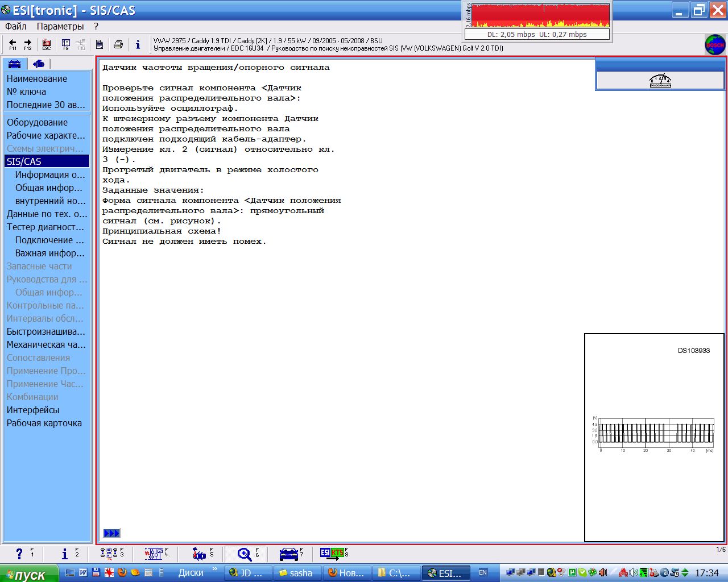Click the page counter 1/6
The width and height of the screenshot is (728, 582).
coord(721,550)
